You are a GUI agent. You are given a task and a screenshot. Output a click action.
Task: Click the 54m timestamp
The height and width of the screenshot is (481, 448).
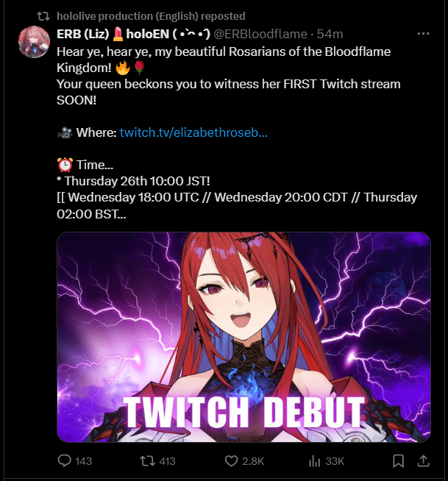[x=330, y=34]
